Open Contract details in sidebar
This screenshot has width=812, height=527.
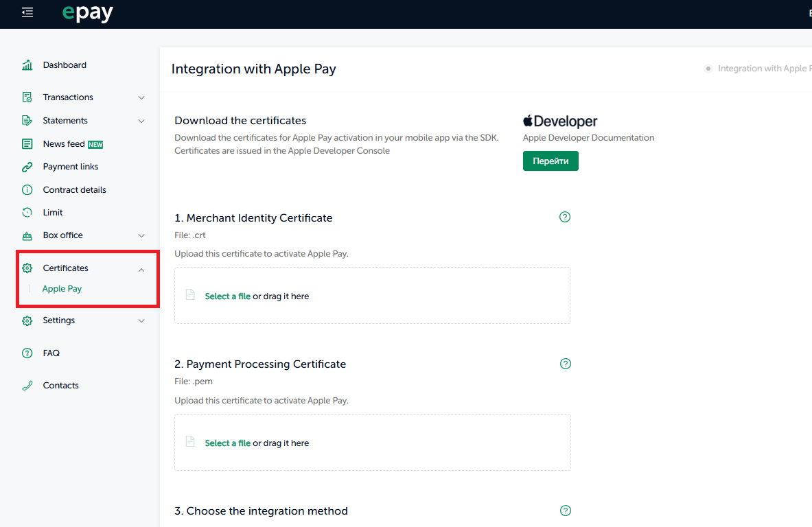click(x=75, y=189)
